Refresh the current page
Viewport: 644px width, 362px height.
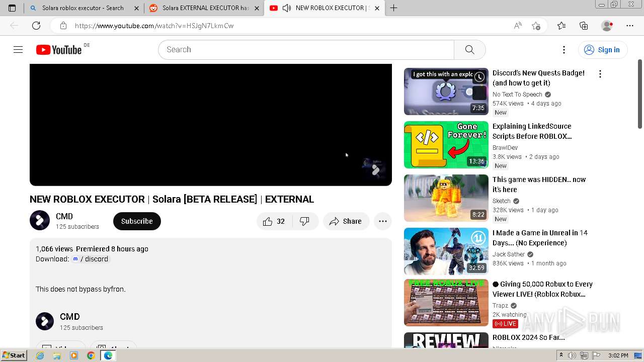pos(36,26)
